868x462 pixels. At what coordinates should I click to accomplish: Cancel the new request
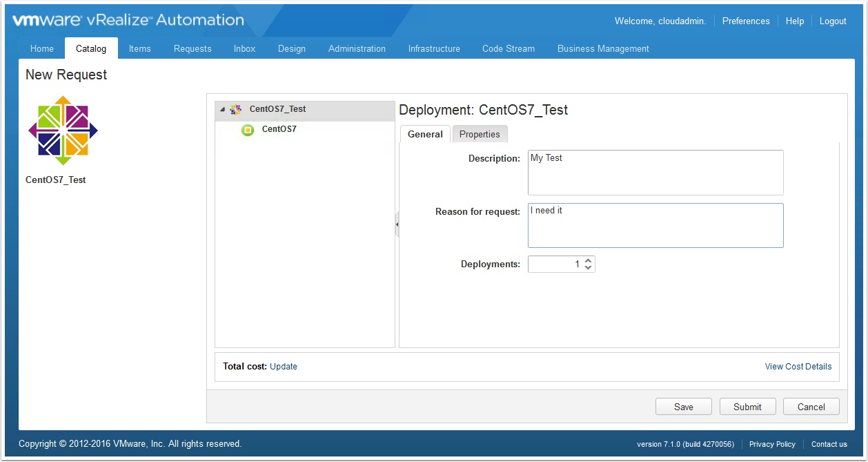[811, 407]
